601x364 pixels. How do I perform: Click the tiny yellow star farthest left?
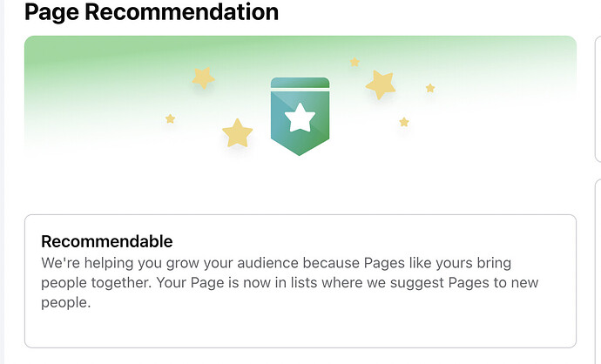[170, 118]
